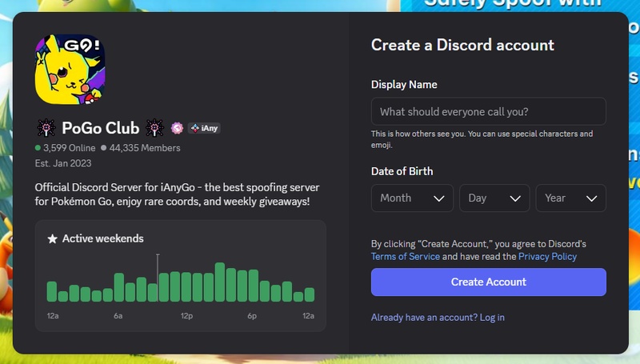Open the Terms of Service link
The width and height of the screenshot is (640, 364).
406,257
